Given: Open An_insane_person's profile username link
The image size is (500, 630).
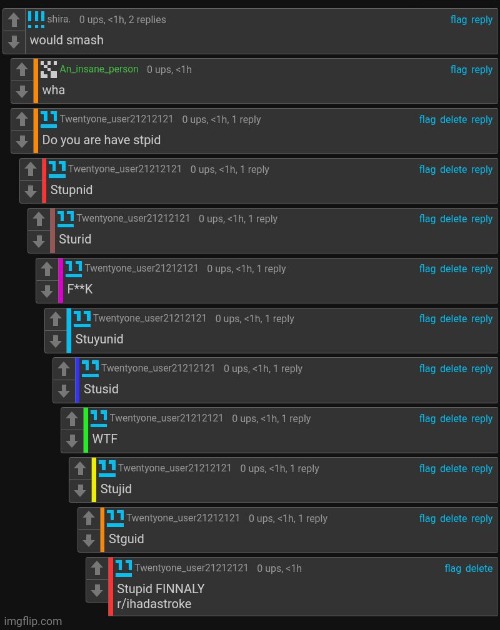Looking at the screenshot, I should 99,69.
